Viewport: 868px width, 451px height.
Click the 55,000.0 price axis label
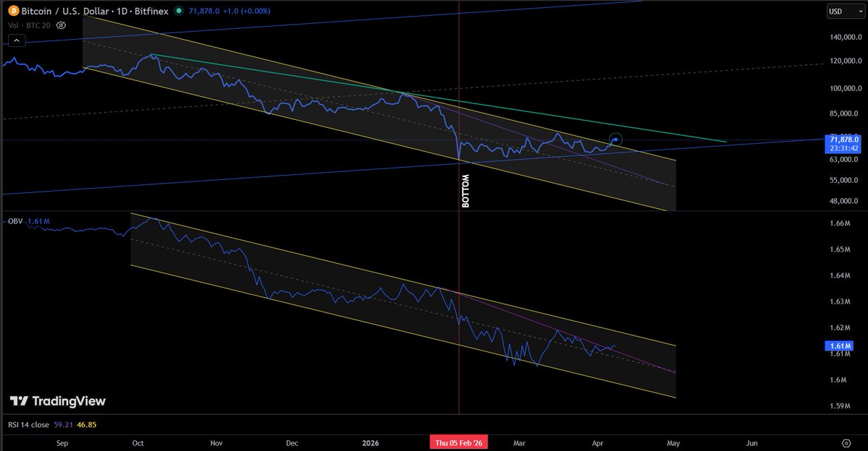(843, 181)
